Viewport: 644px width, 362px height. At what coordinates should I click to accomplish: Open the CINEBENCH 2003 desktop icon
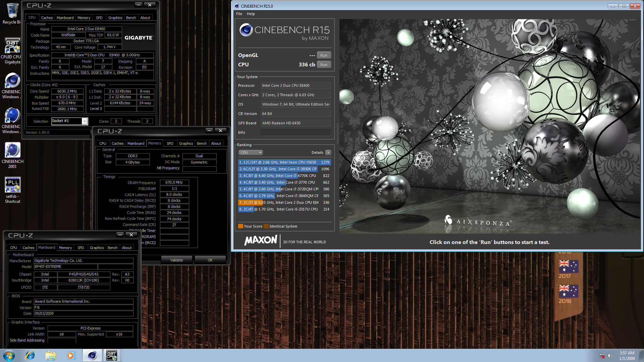pos(12,155)
